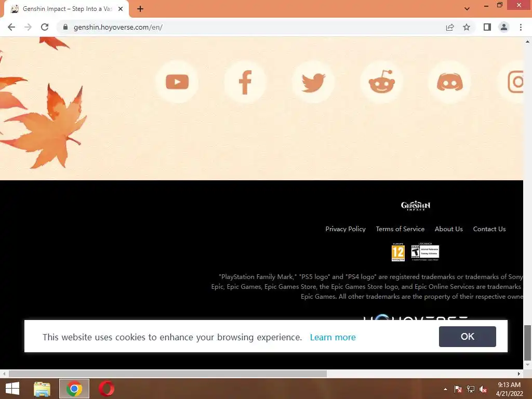Click the ESRB Teen rating badge
This screenshot has width=532, height=399.
pyautogui.click(x=425, y=252)
